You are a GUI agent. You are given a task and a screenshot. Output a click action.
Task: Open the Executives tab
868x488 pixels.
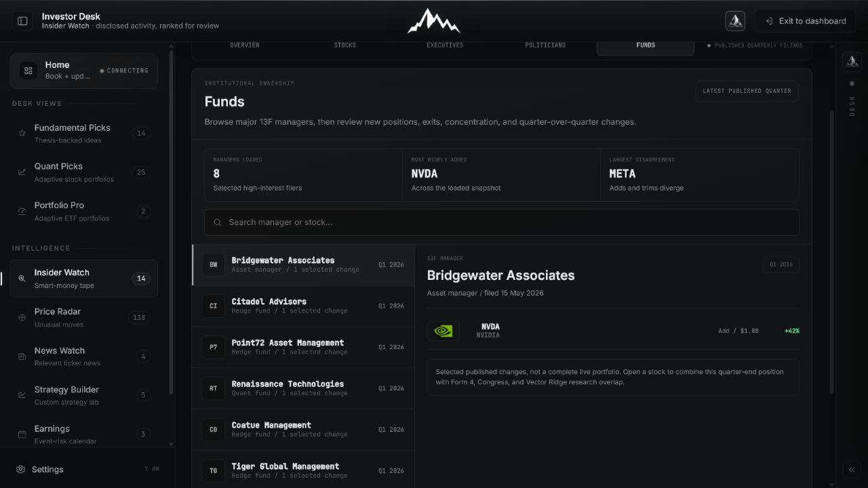coord(445,45)
